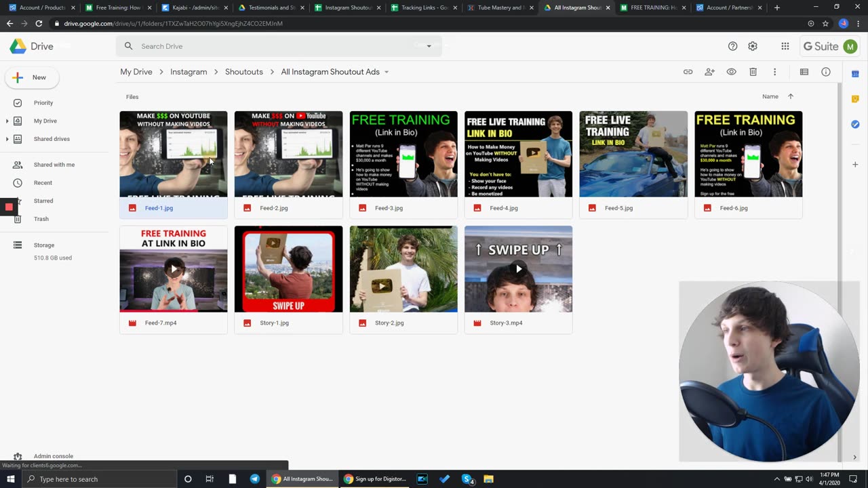Click the Remove trash can icon
Screen dimensions: 868x488
tap(753, 72)
